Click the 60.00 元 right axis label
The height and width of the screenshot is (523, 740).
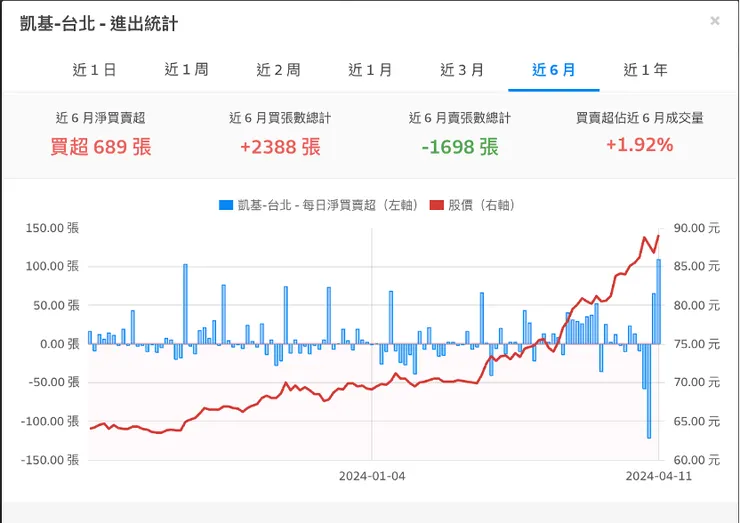697,460
